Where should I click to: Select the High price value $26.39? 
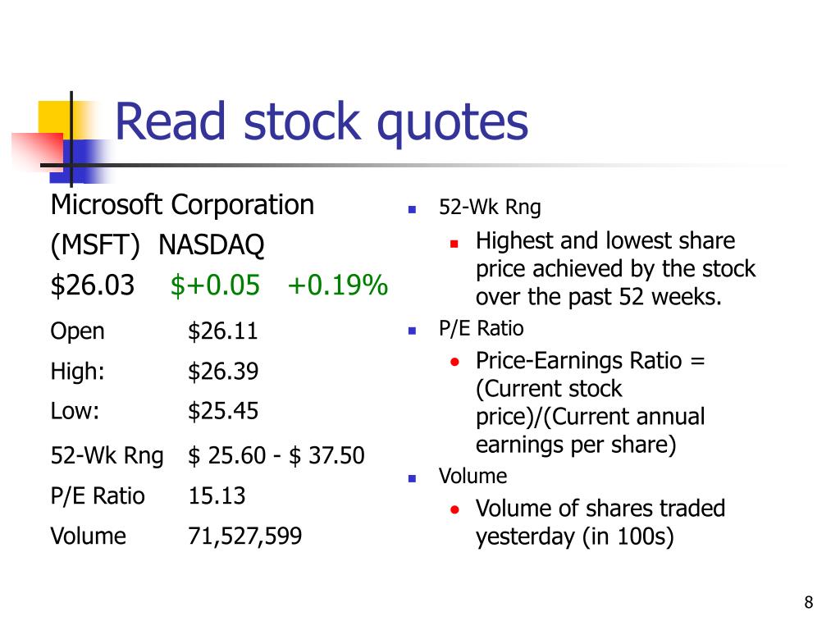coord(223,372)
